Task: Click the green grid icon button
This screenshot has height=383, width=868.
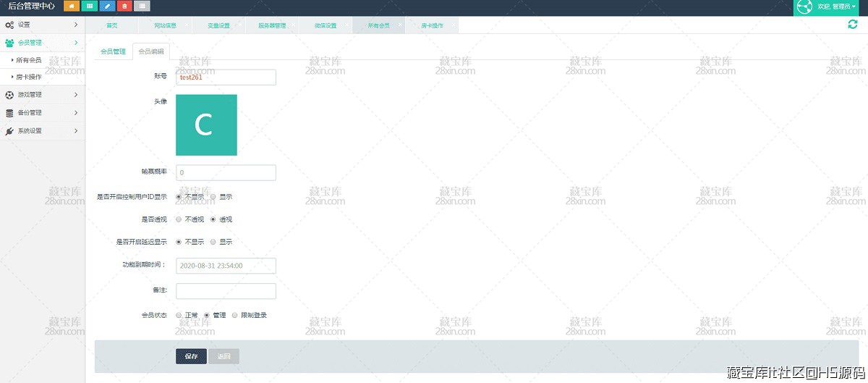Action: (x=90, y=7)
